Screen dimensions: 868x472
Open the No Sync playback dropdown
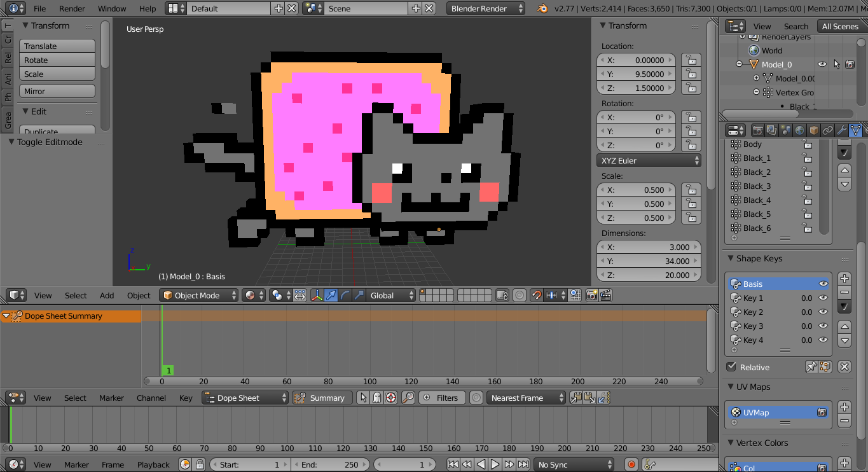(574, 464)
